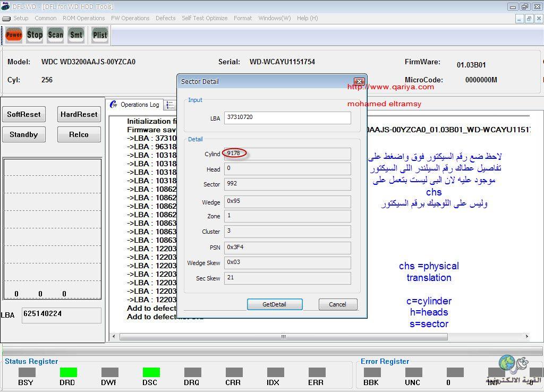
Task: Click the green DSC status indicator
Action: pos(151,372)
